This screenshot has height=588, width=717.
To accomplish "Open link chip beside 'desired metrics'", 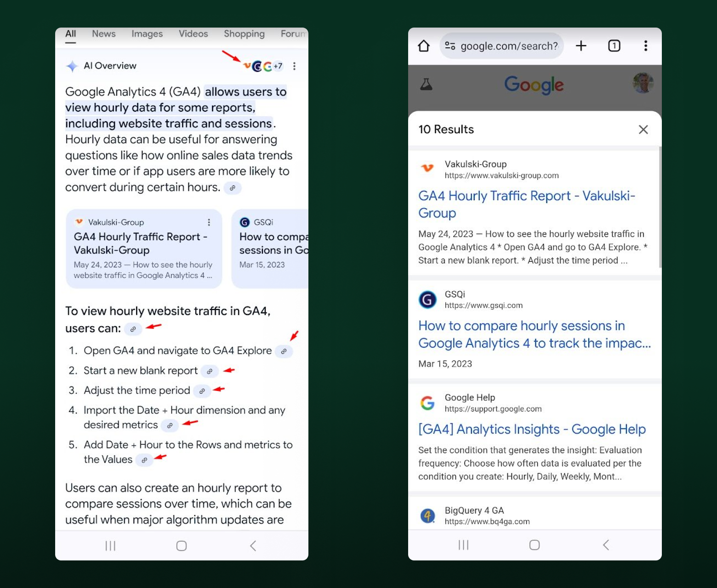I will 170,425.
